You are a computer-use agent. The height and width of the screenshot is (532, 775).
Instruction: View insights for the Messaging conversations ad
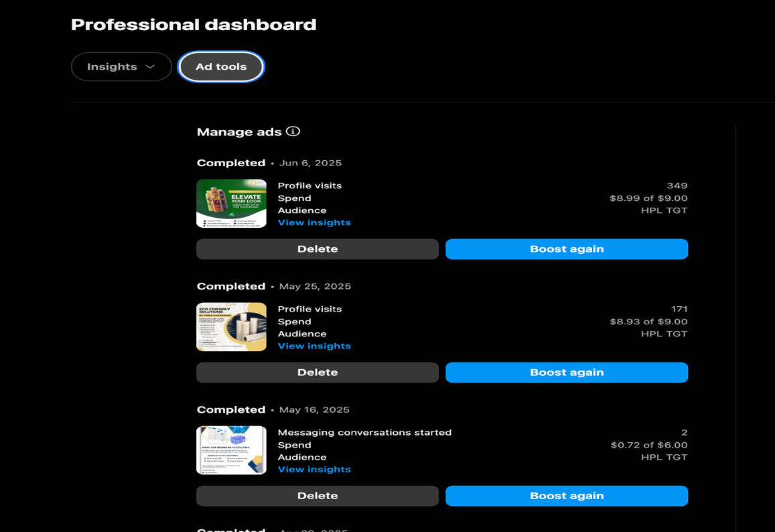pyautogui.click(x=314, y=468)
